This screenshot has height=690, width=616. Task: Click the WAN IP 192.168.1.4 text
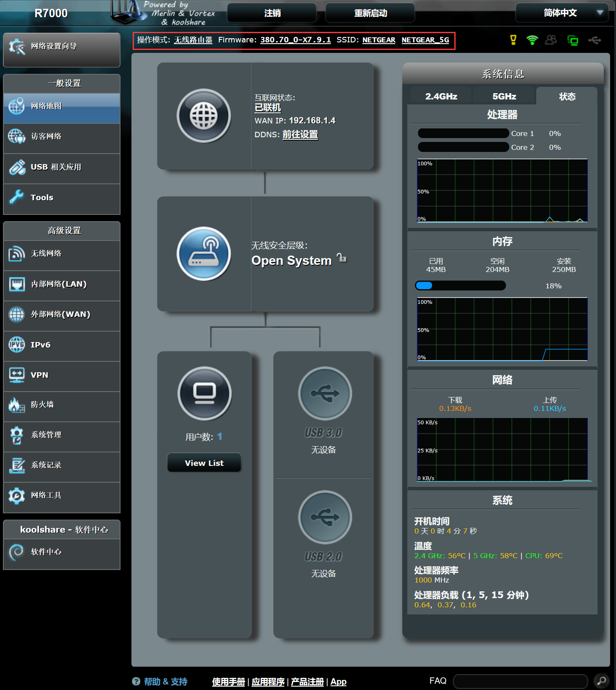click(312, 120)
